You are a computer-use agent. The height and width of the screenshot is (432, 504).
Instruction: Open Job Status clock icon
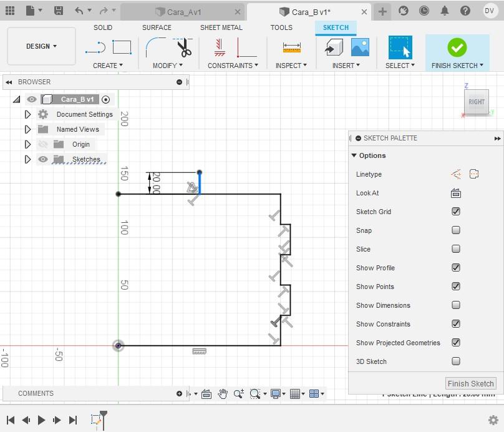(x=424, y=11)
